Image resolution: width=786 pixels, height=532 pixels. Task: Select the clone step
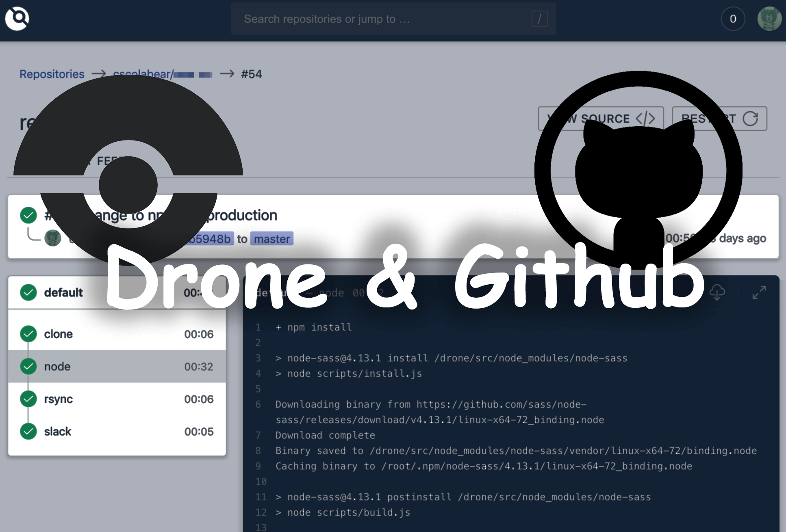(x=117, y=334)
